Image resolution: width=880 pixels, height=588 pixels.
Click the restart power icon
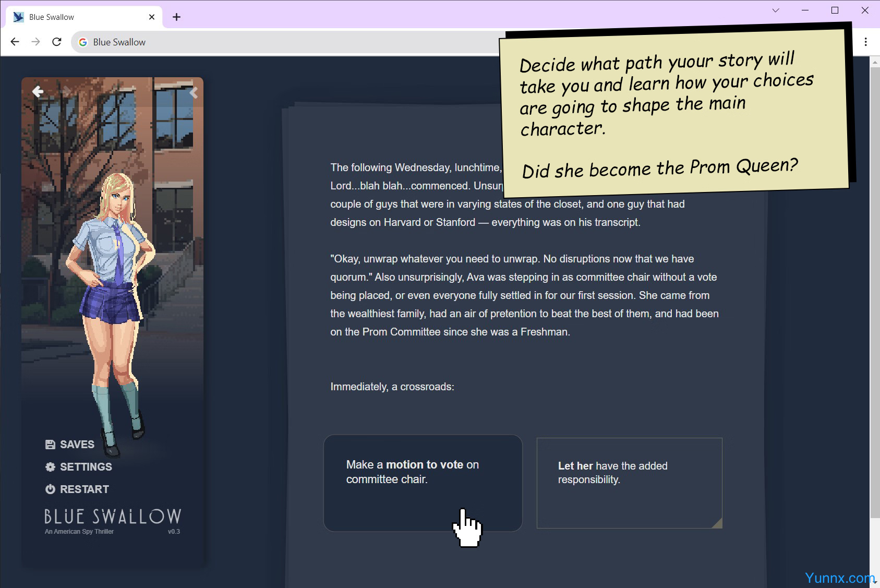50,489
